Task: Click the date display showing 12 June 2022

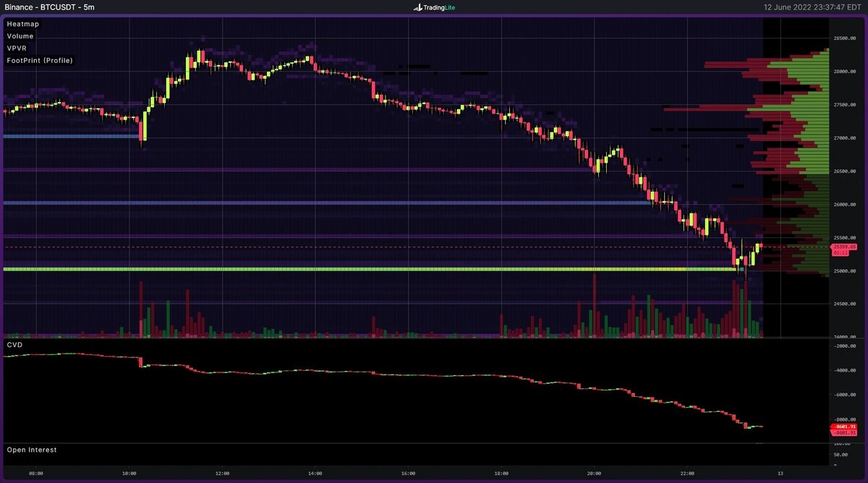Action: coord(788,8)
